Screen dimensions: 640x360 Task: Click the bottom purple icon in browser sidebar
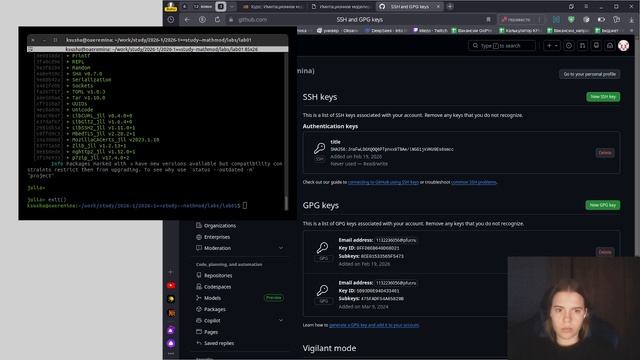click(171, 343)
